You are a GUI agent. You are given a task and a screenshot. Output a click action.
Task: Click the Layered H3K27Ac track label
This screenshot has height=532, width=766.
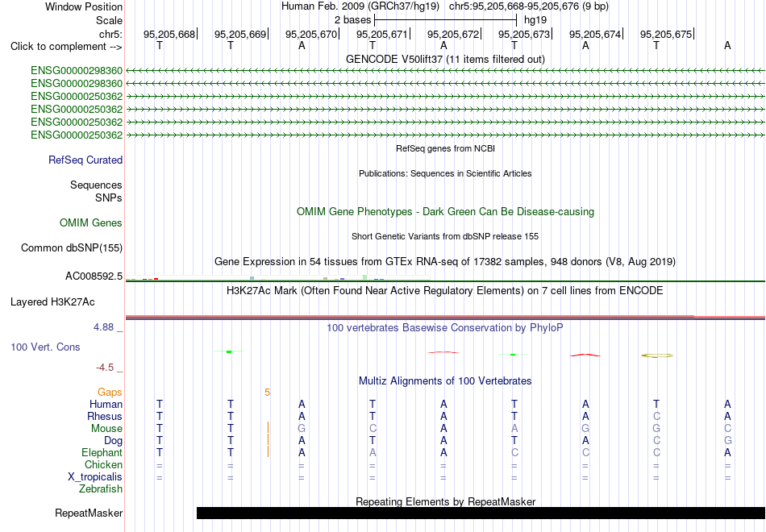(52, 302)
